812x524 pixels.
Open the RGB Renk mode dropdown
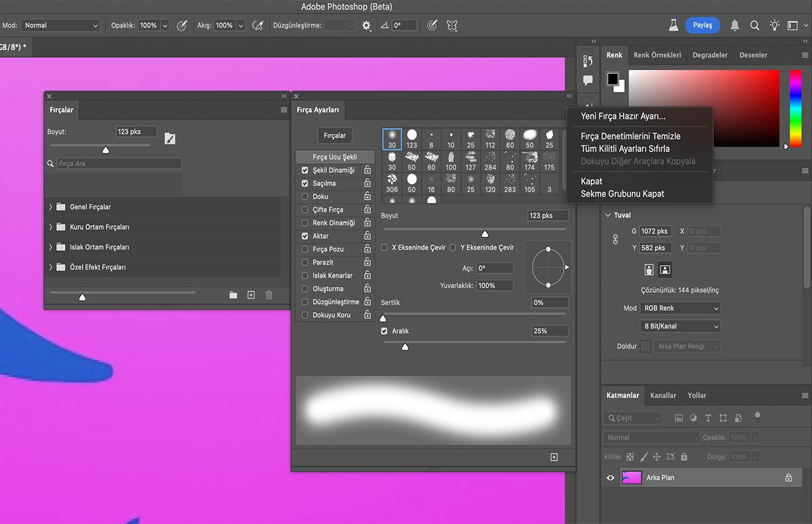point(680,308)
